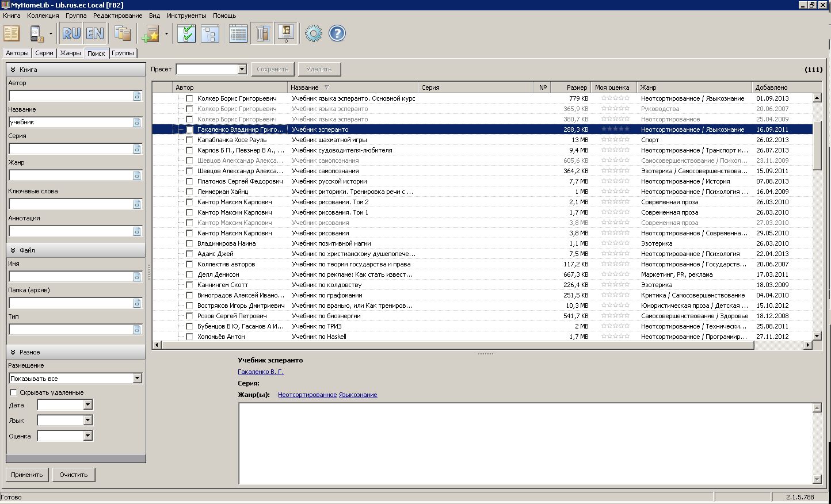Click the add to favorites star icon

pos(151,33)
